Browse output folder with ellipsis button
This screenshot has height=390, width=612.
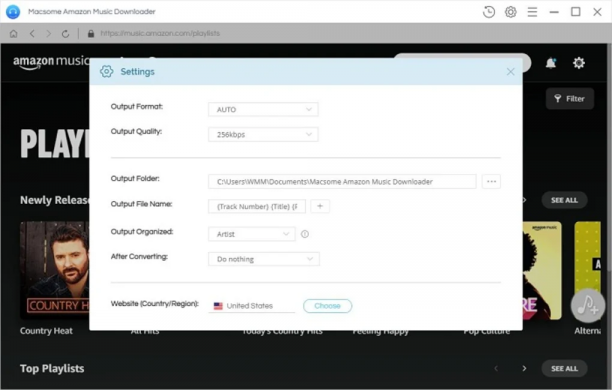491,182
